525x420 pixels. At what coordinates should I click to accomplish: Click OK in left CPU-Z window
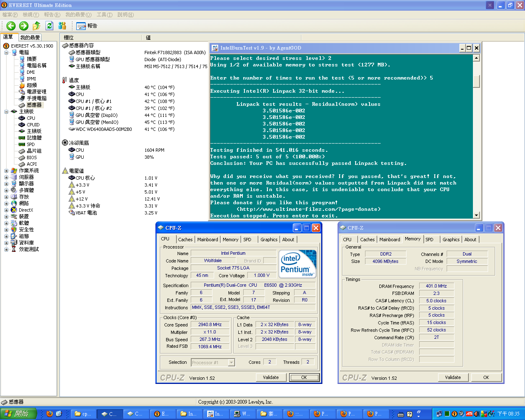click(304, 377)
